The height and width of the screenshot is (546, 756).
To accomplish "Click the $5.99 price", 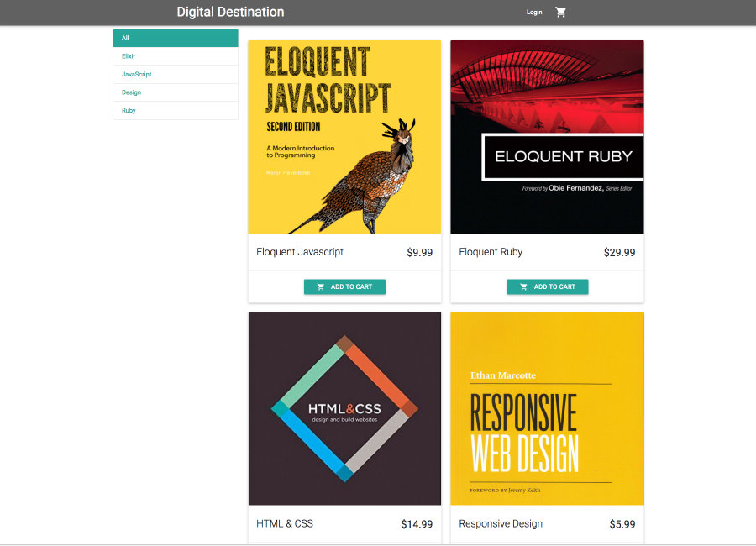I will tap(622, 524).
